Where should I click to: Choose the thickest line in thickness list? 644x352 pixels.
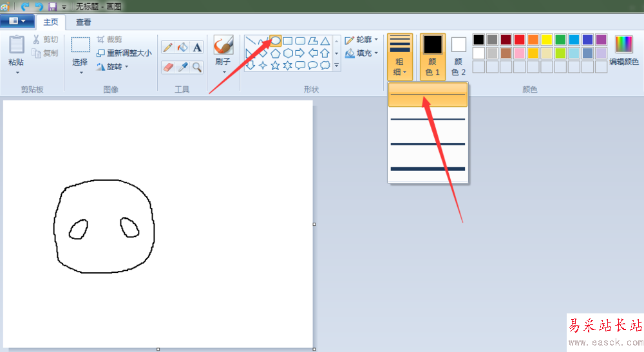click(428, 169)
